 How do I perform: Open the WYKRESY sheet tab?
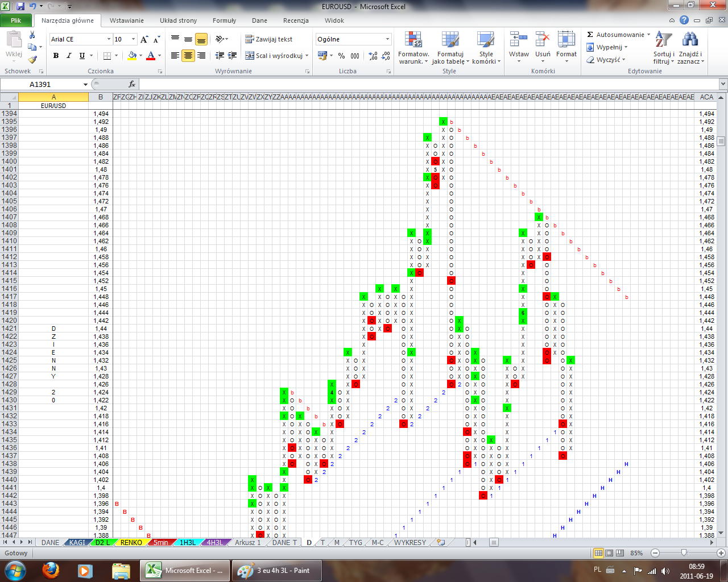pos(410,543)
